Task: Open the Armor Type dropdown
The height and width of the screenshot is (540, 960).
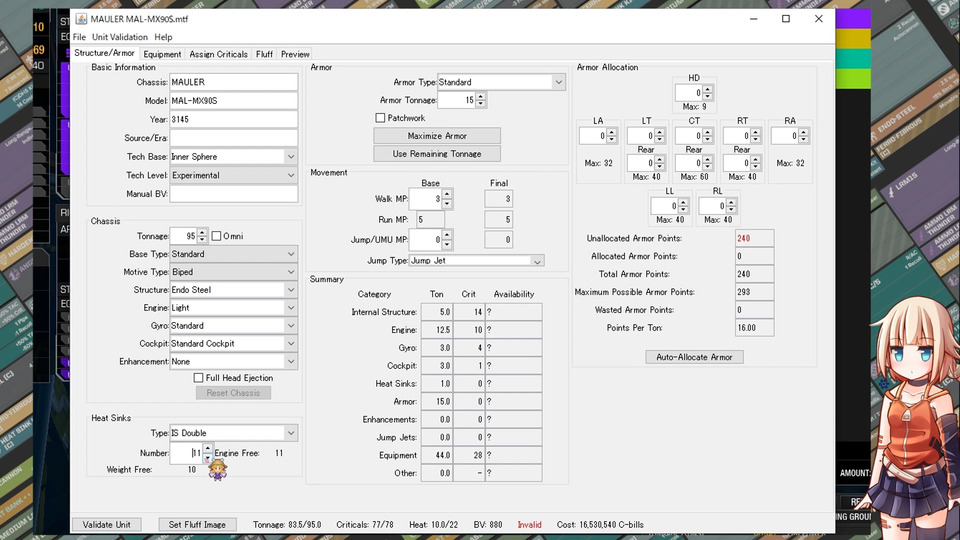Action: point(558,82)
